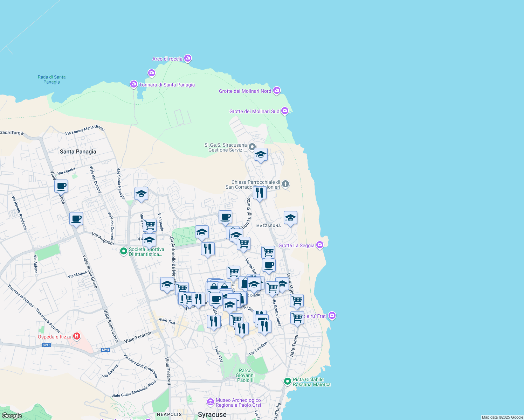Image resolution: width=524 pixels, height=420 pixels.
Task: Select the Grotta La Seggia camera marker
Action: coord(320,245)
